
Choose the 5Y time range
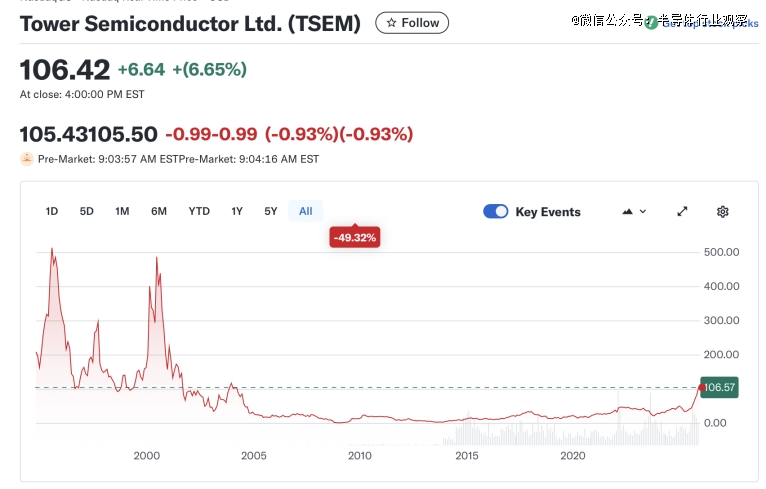point(271,211)
